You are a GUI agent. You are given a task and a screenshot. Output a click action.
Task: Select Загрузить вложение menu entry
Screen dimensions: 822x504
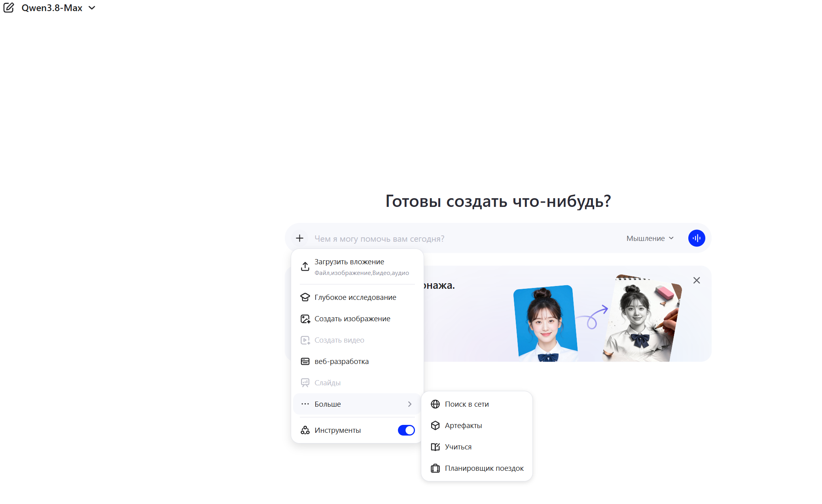point(357,267)
